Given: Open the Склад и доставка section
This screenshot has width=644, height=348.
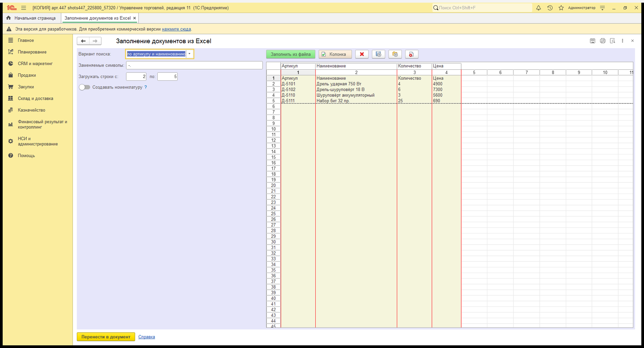Looking at the screenshot, I should tap(35, 98).
